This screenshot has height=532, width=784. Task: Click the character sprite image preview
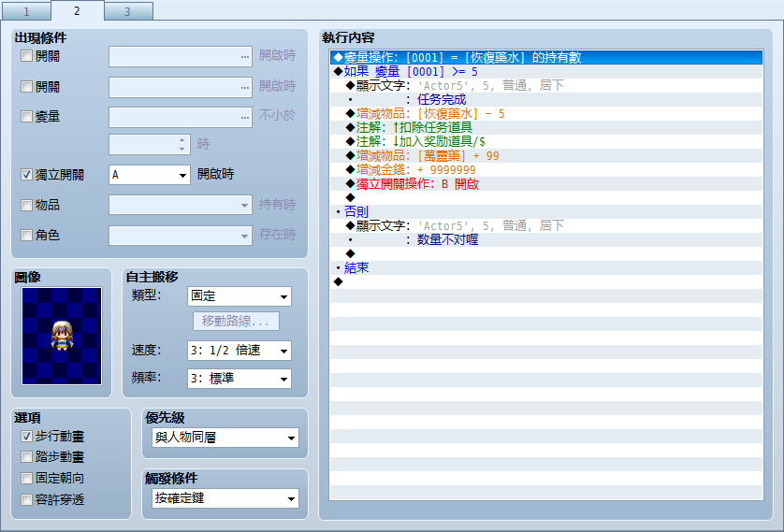tap(62, 336)
